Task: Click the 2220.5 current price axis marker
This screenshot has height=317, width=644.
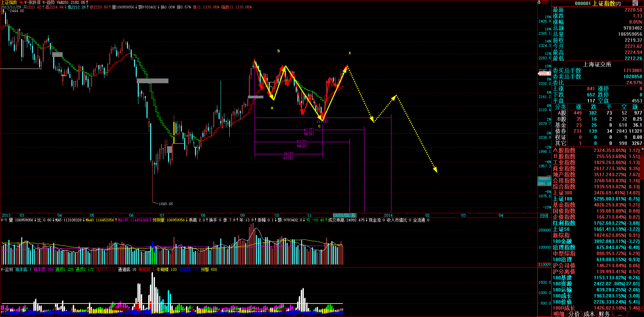Action: pyautogui.click(x=544, y=73)
